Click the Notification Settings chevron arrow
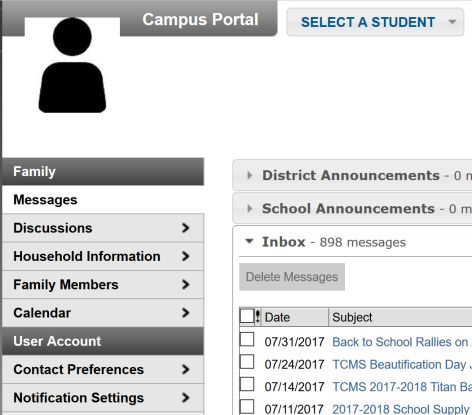This screenshot has width=472, height=415. (186, 398)
